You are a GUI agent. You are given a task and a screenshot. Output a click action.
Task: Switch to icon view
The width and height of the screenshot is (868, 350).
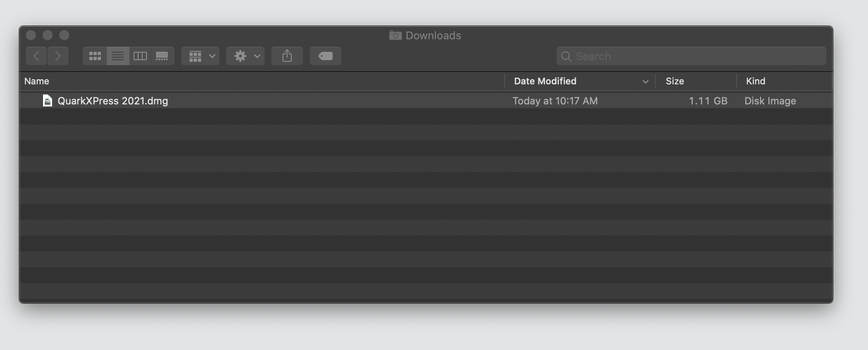pos(95,56)
